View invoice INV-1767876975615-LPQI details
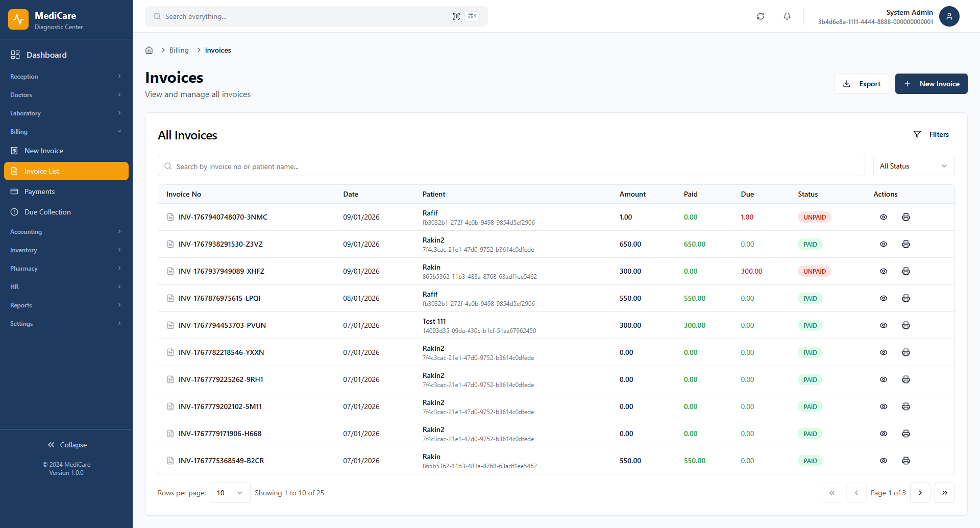 click(x=884, y=298)
